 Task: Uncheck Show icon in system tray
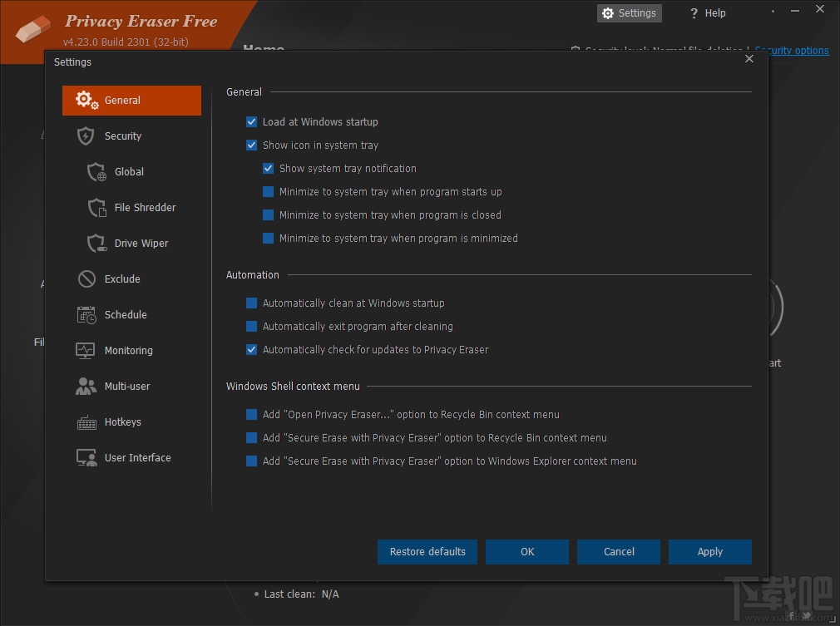click(x=252, y=145)
